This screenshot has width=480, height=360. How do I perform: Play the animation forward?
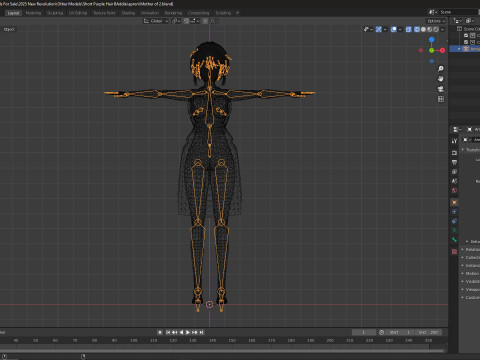pyautogui.click(x=188, y=332)
